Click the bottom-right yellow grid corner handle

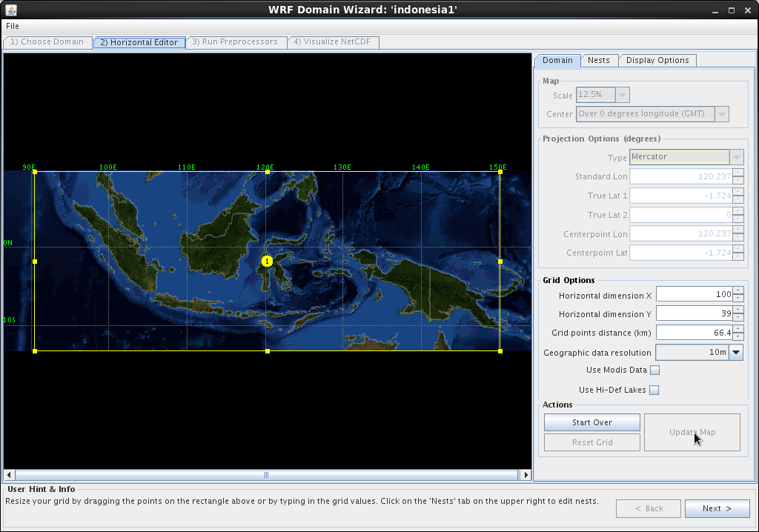(500, 351)
